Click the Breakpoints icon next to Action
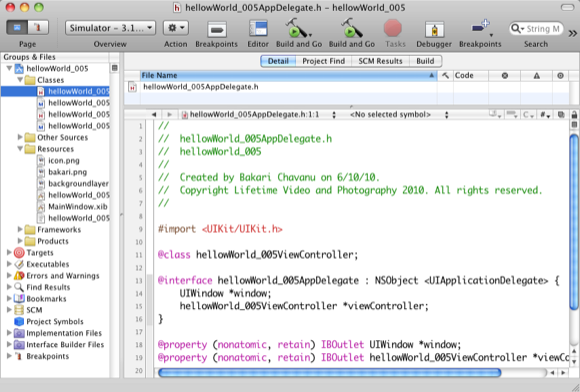Screen dimensions: 580x392 coord(217,30)
